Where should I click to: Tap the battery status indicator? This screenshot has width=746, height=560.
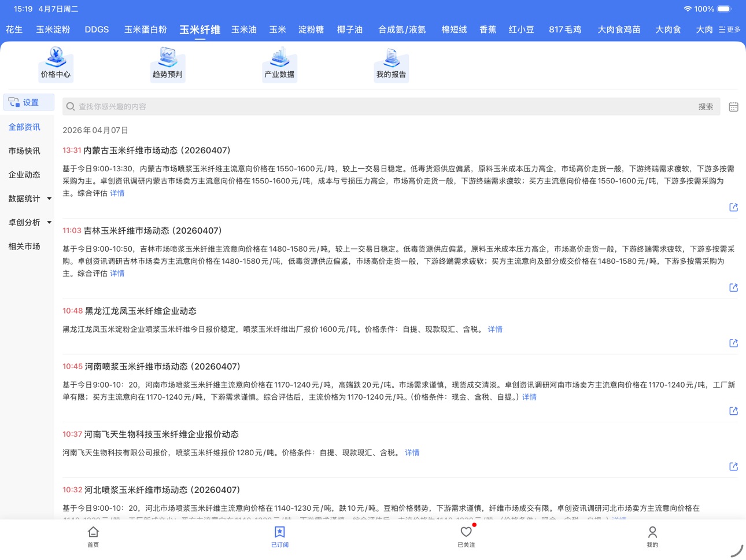click(724, 9)
